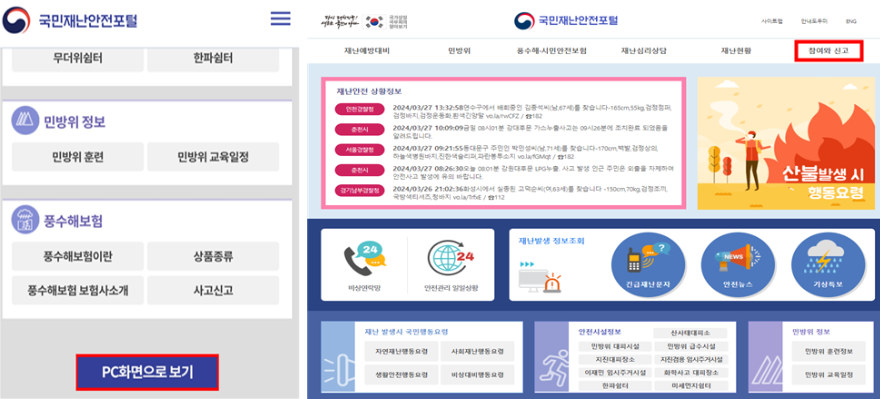Open the 재난심리상담 menu

pos(644,51)
